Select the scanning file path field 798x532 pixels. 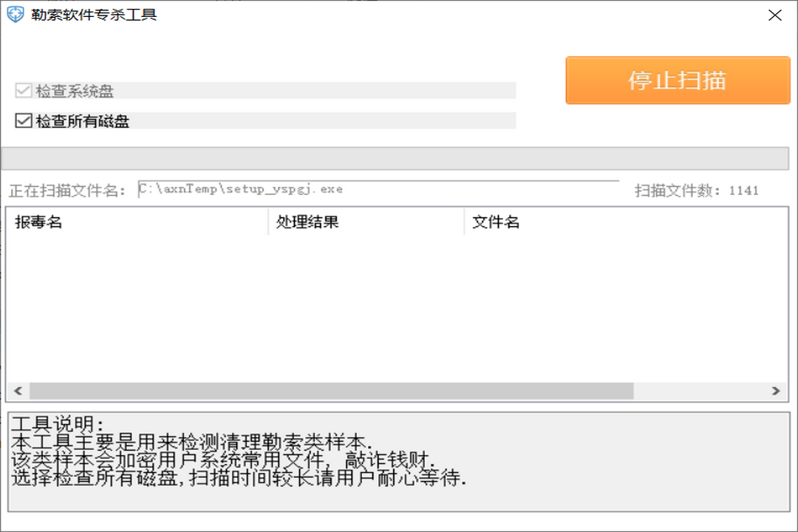[x=369, y=188]
